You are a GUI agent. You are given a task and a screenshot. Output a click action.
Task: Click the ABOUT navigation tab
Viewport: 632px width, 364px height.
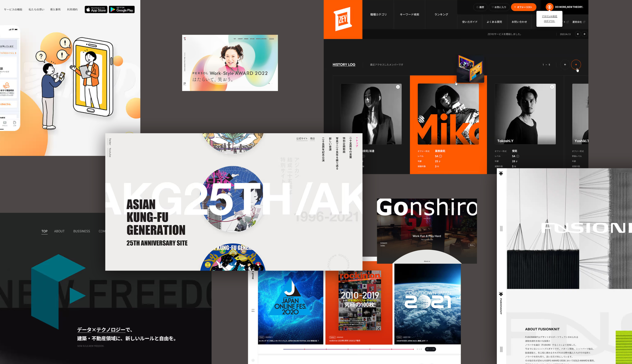coord(59,231)
